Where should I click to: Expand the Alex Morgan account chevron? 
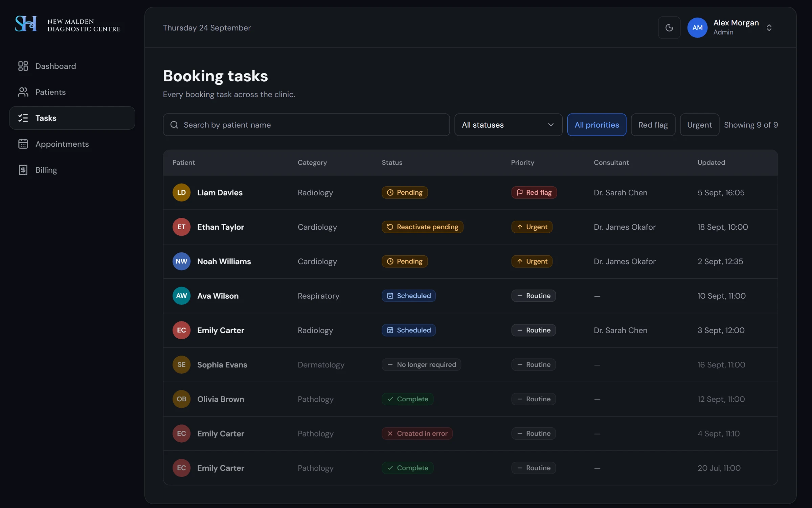769,28
